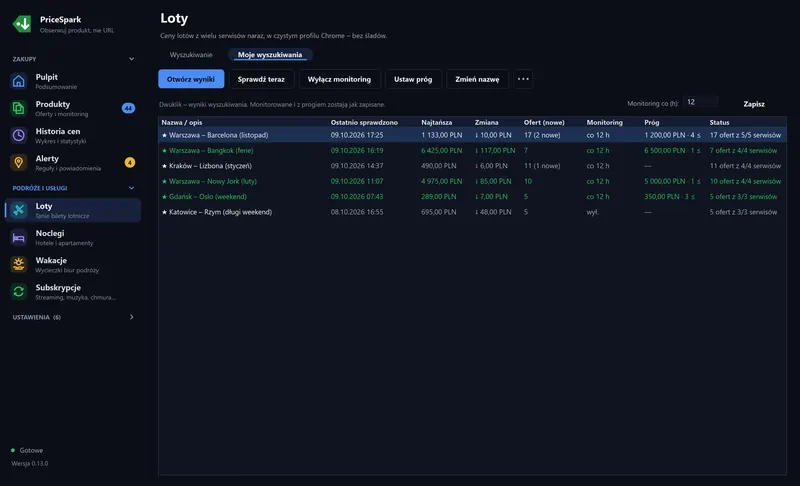Sort by Zmiana column header
Viewport: 800px width, 486px height.
coord(486,122)
